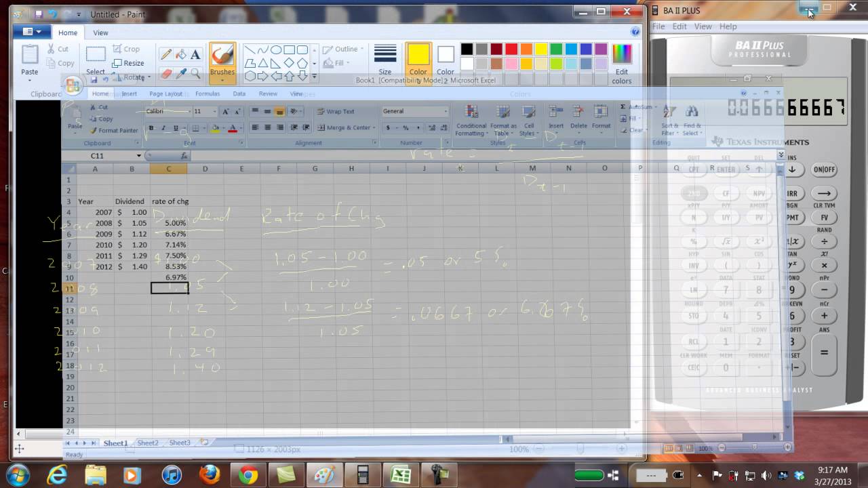The image size is (868, 488).
Task: Expand the Brushes dropdown arrow
Action: pyautogui.click(x=222, y=81)
